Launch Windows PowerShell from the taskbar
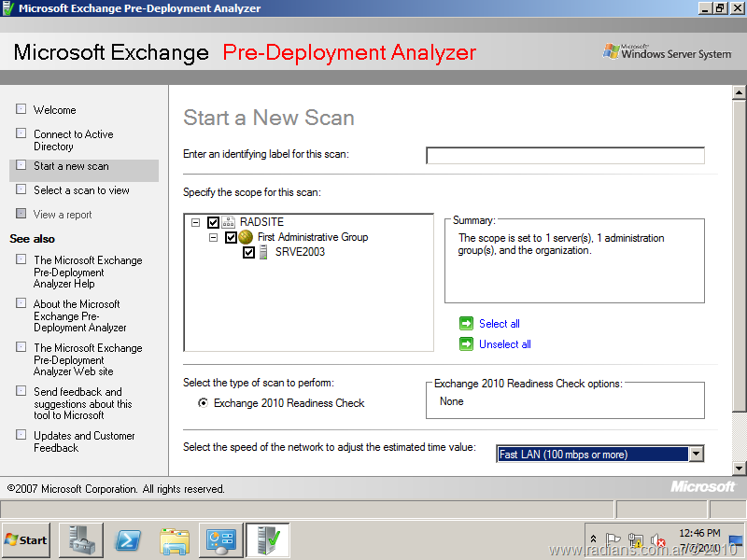 tap(128, 540)
